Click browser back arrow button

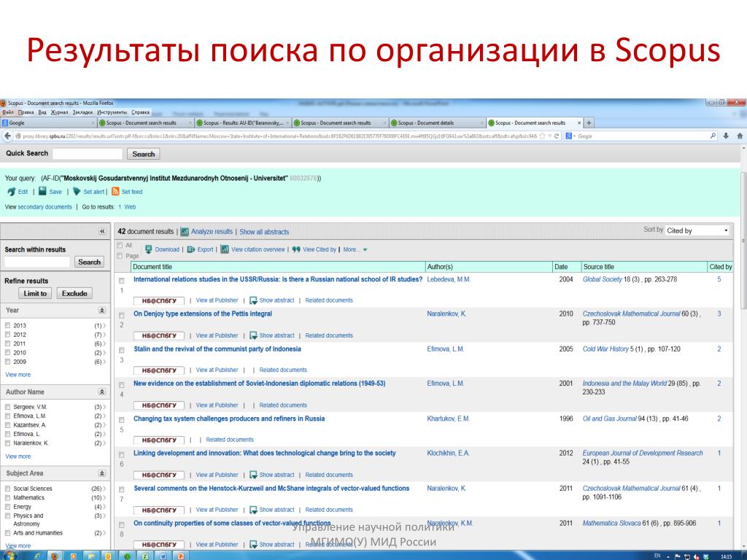7,136
